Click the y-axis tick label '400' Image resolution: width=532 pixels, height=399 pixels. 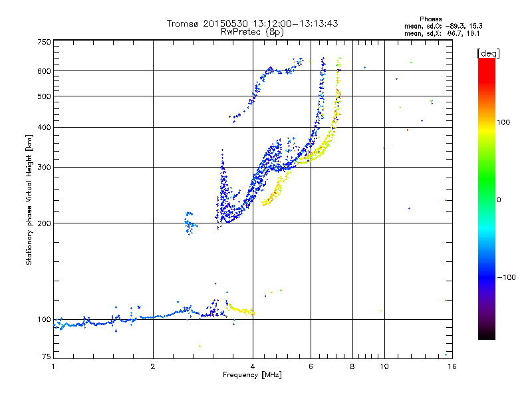tap(44, 127)
